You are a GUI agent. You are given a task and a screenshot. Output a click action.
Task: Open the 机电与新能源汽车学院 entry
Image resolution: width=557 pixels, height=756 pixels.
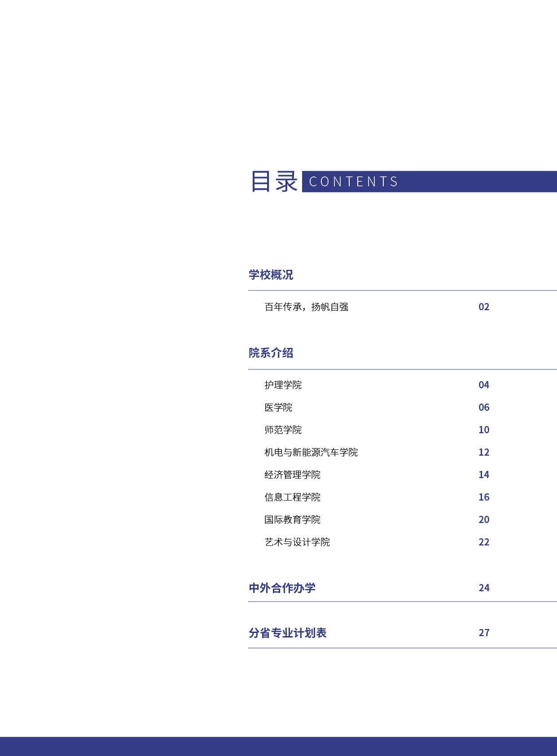click(311, 453)
